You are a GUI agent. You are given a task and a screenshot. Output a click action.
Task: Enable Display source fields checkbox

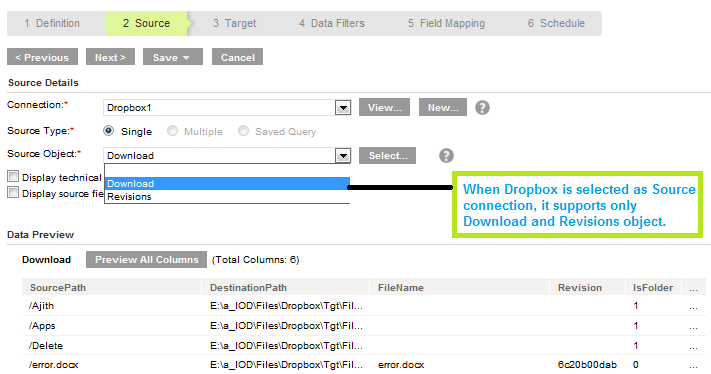click(13, 192)
